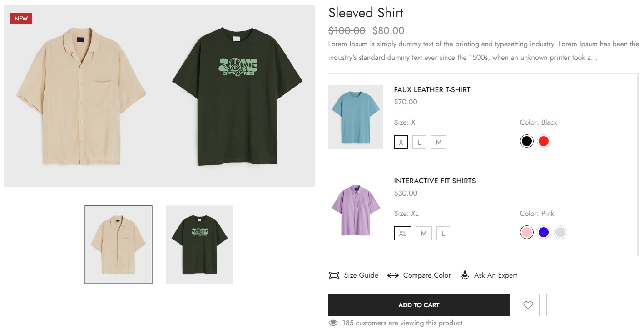Screen dimensions: 644x333
Task: Click the Compare Color arrows icon
Action: (393, 275)
